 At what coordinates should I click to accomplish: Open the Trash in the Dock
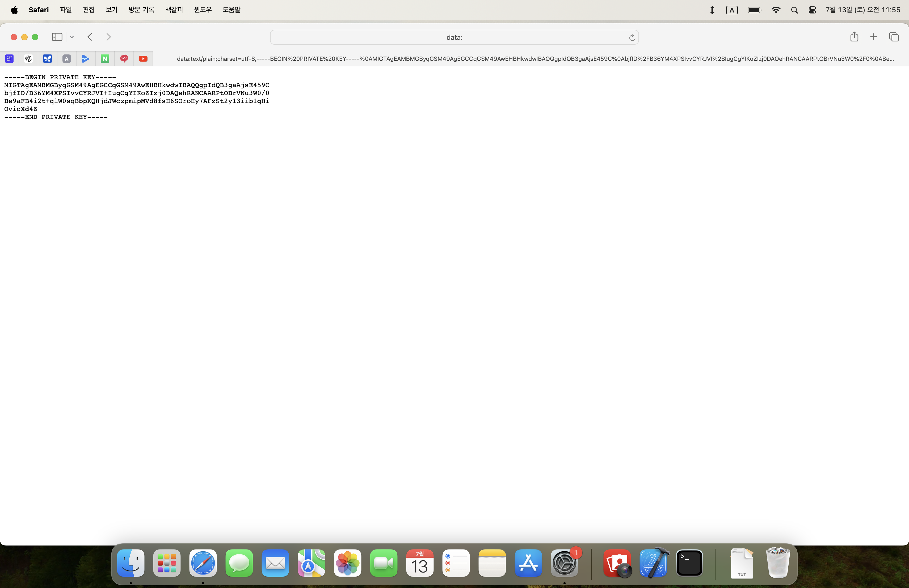778,563
